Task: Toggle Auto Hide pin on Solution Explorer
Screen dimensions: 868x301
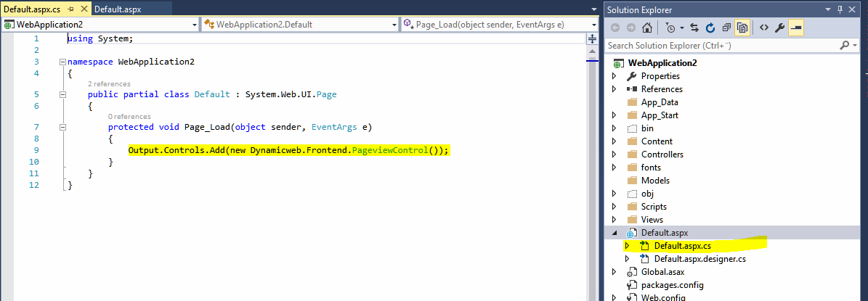Action: [840, 9]
